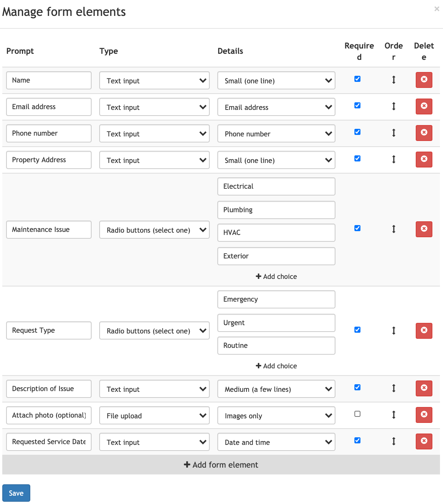Toggle Required checkbox for Maintenance Issue
Screen dimensions: 443x504
(x=357, y=228)
